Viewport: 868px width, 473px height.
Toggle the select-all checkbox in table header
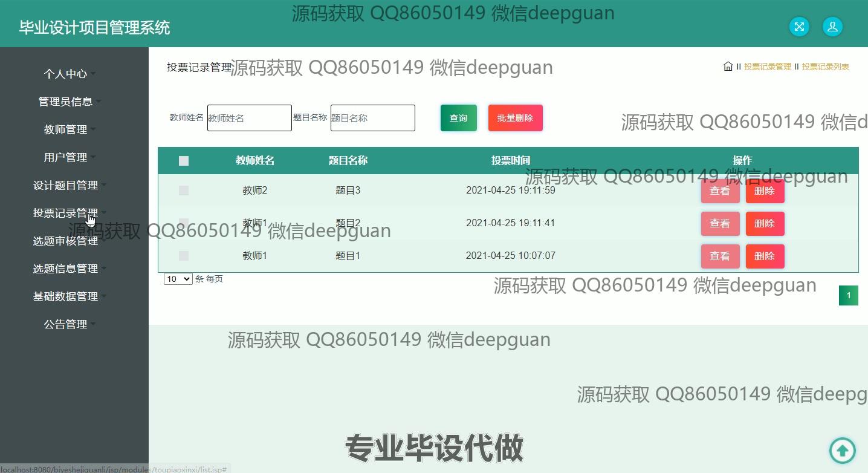tap(184, 161)
